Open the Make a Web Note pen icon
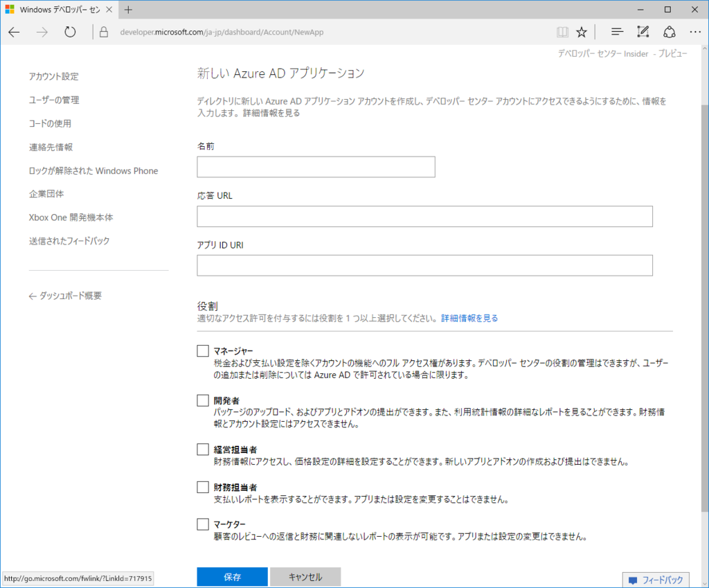This screenshot has height=588, width=709. (x=643, y=32)
